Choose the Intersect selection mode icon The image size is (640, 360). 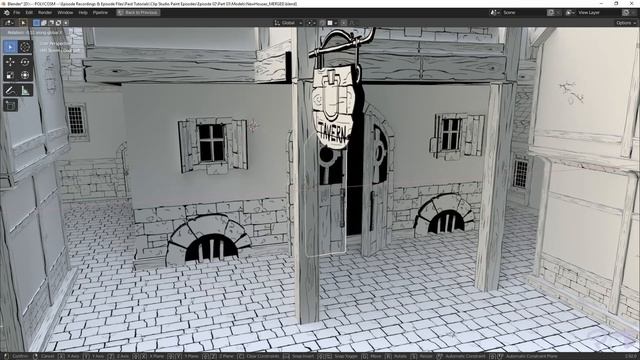click(x=66, y=23)
